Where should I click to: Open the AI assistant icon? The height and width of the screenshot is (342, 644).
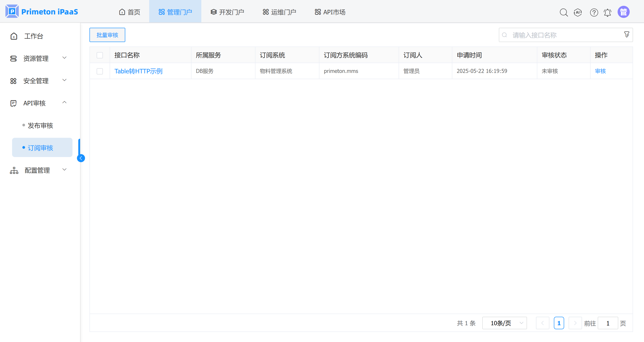[578, 12]
